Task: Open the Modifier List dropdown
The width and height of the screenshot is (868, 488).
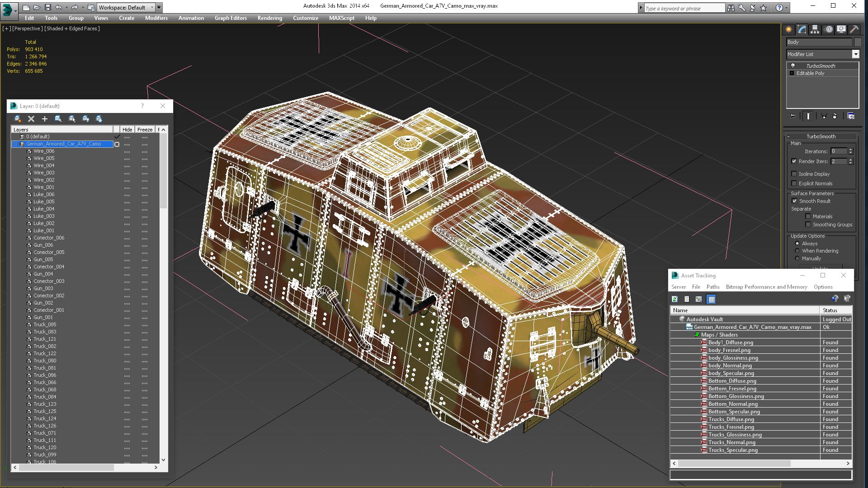Action: coord(855,54)
